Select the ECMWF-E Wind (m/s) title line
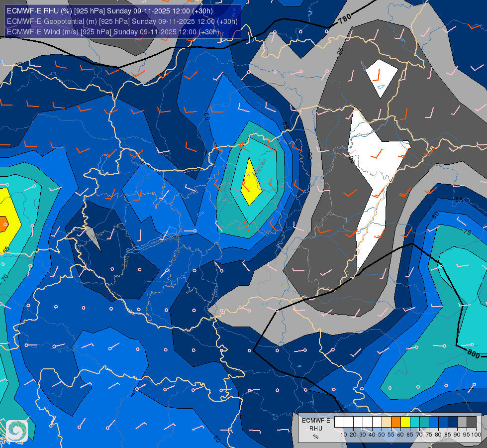This screenshot has height=448, width=487. [113, 32]
